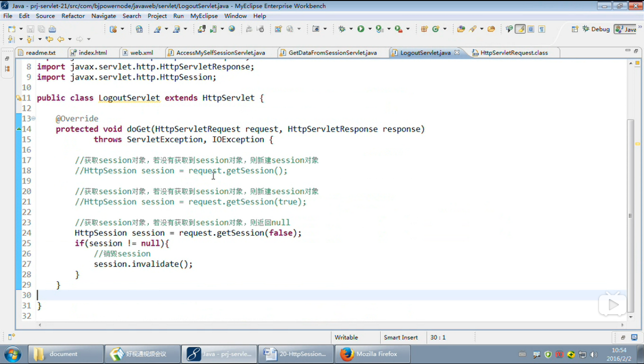This screenshot has width=644, height=364.
Task: Open the Refactor menu
Action: pyautogui.click(x=73, y=16)
